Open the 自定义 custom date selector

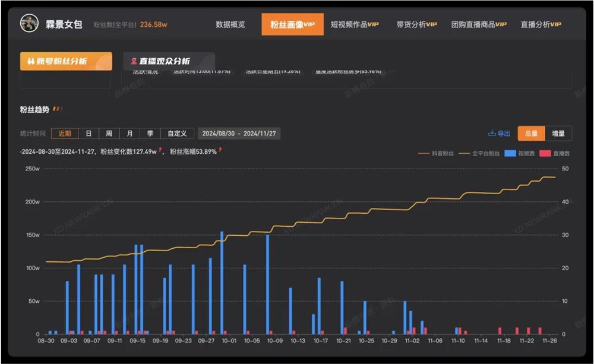(x=177, y=134)
